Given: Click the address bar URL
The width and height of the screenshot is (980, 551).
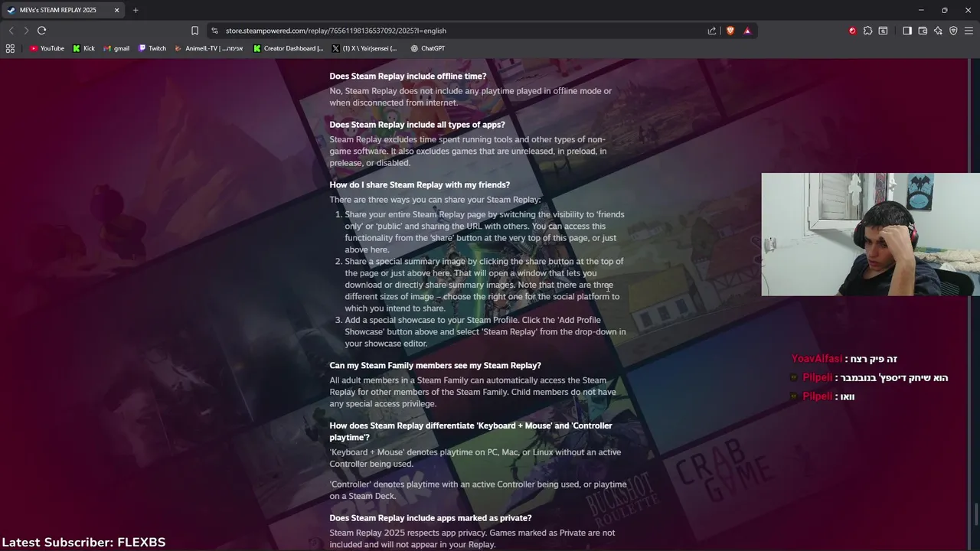Looking at the screenshot, I should [x=335, y=31].
